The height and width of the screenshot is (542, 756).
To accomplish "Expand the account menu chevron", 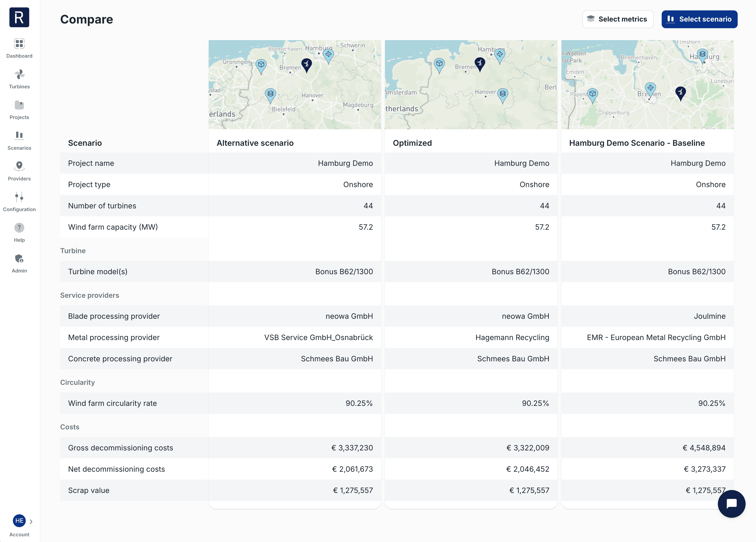I will [x=31, y=521].
